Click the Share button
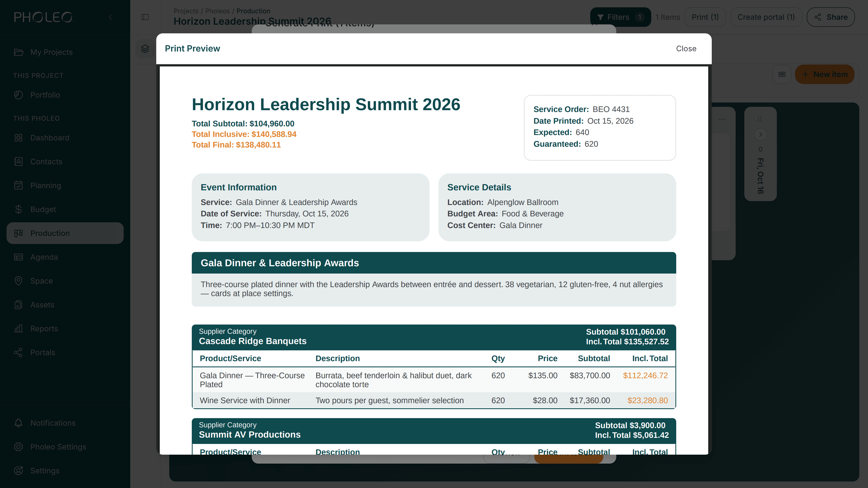The height and width of the screenshot is (488, 868). [831, 17]
